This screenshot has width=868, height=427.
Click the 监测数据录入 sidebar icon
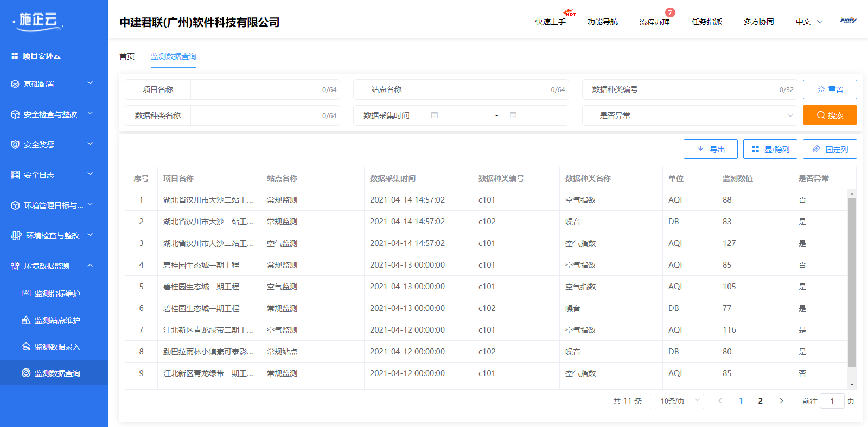(x=26, y=346)
